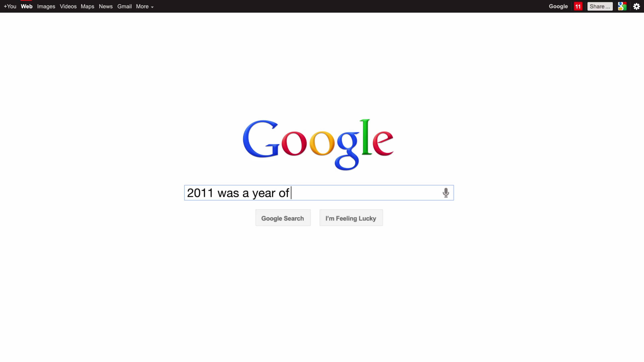
Task: Select the Web search tab
Action: tap(26, 6)
